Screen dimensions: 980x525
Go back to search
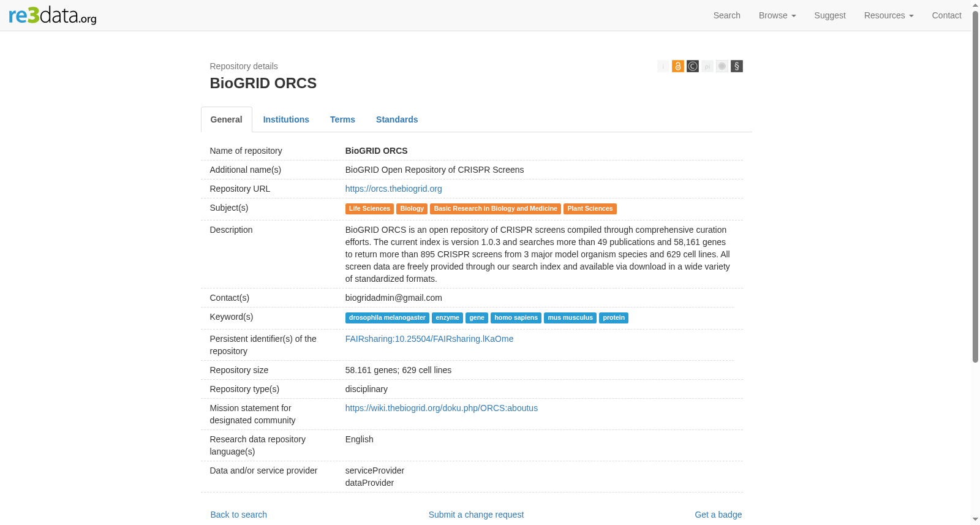[238, 515]
